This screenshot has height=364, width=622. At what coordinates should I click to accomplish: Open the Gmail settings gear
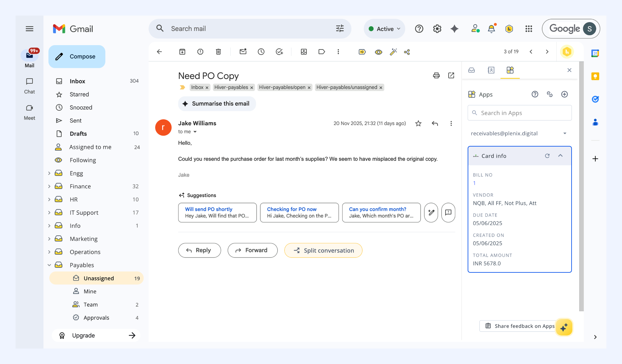(437, 29)
